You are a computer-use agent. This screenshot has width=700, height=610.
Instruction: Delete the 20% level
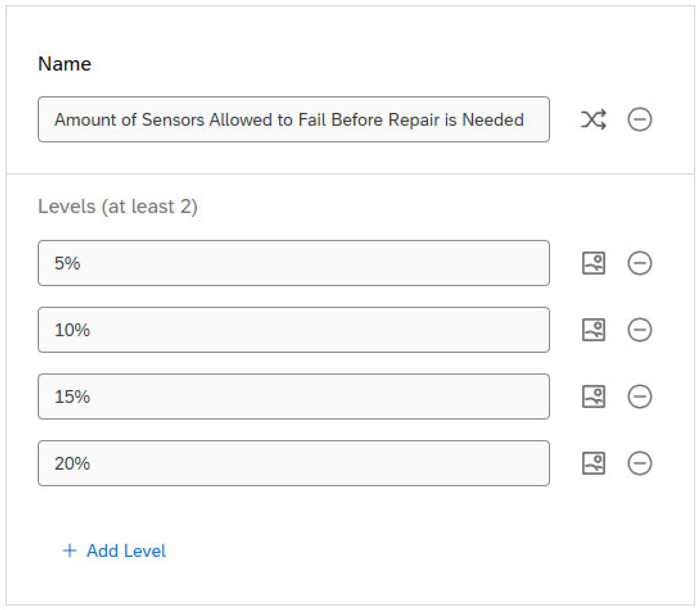(x=639, y=463)
